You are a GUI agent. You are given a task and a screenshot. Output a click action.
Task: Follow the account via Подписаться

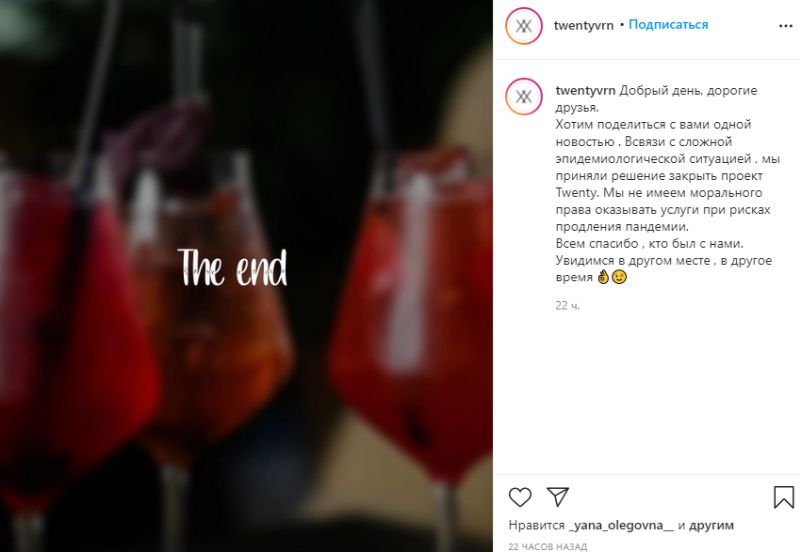(x=668, y=24)
